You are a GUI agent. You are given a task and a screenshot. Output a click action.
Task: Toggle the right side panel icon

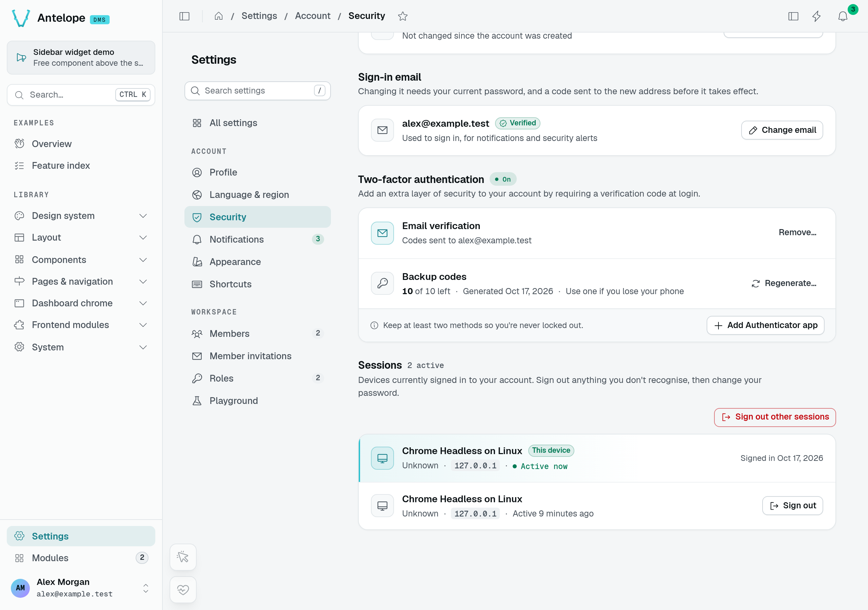(x=793, y=16)
